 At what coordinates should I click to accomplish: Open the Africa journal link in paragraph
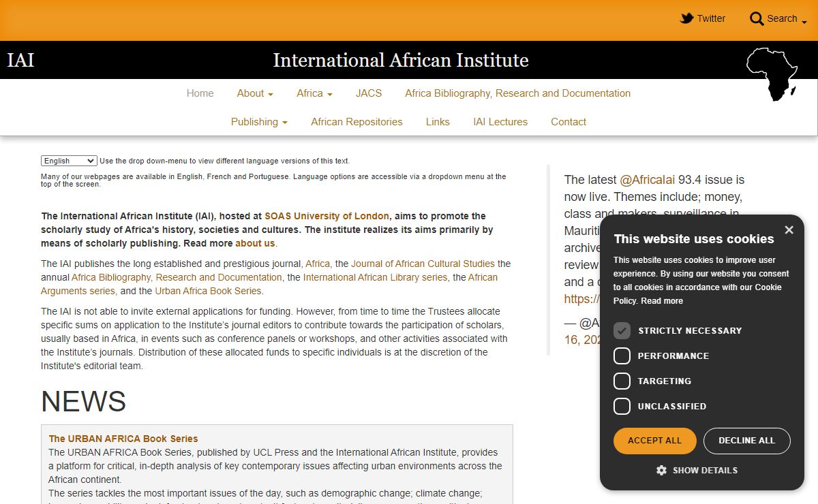[318, 264]
